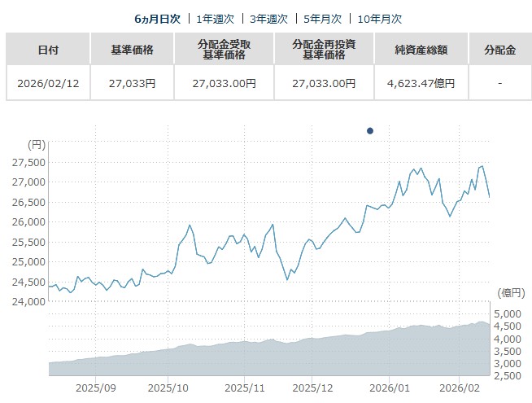532x403 pixels.
Task: Click the 27,033円 base price cell
Action: [x=132, y=83]
